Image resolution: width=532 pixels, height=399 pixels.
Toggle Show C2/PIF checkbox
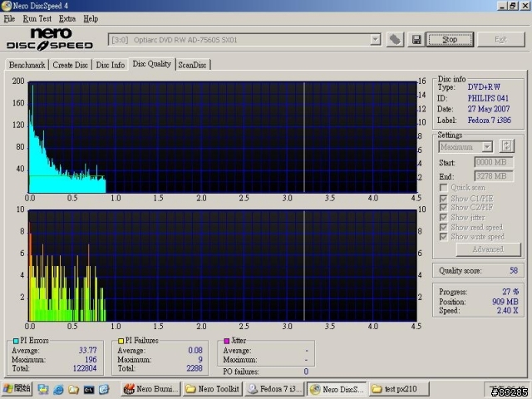click(x=443, y=207)
